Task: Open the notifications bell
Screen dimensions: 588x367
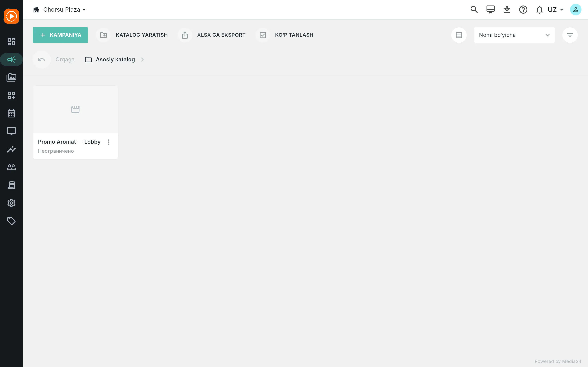Action: pyautogui.click(x=539, y=10)
